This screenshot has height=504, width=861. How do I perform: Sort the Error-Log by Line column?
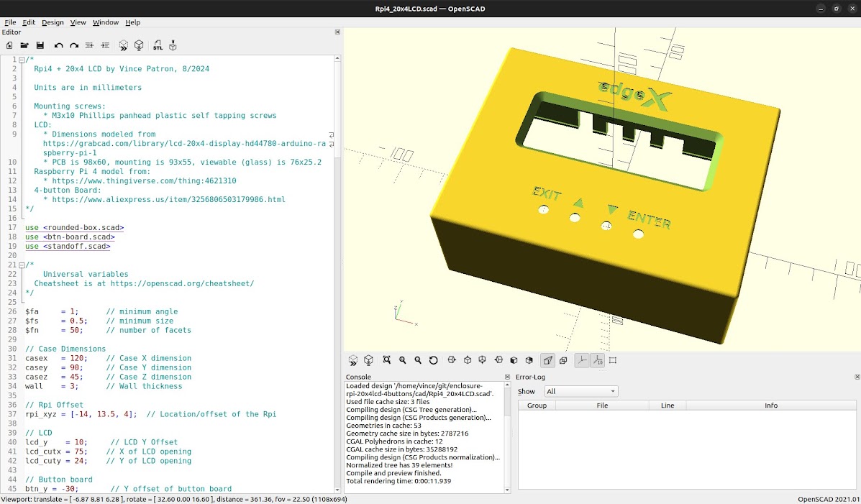(668, 406)
